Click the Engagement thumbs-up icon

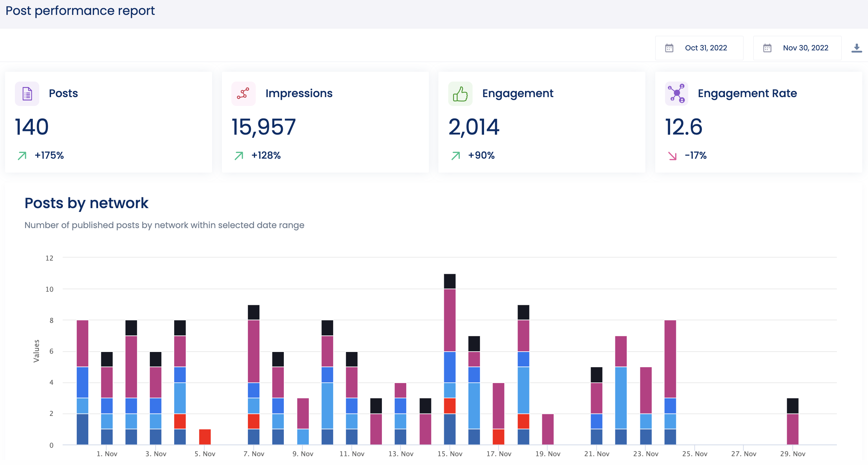tap(460, 94)
